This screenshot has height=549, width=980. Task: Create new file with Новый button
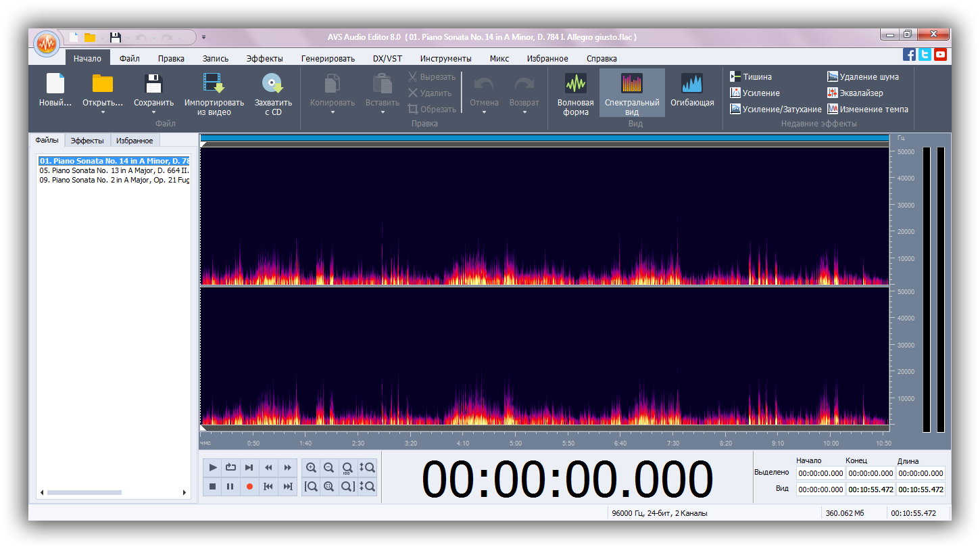click(55, 91)
